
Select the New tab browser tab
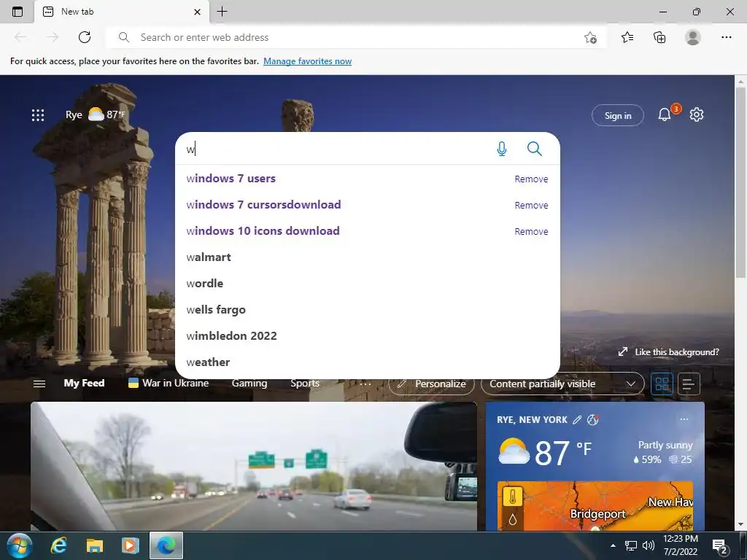122,12
